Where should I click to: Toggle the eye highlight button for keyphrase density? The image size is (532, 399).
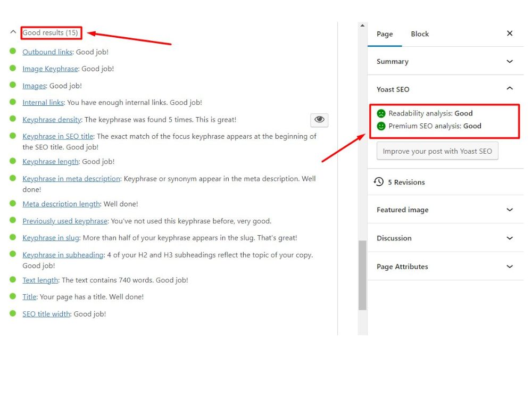click(319, 120)
